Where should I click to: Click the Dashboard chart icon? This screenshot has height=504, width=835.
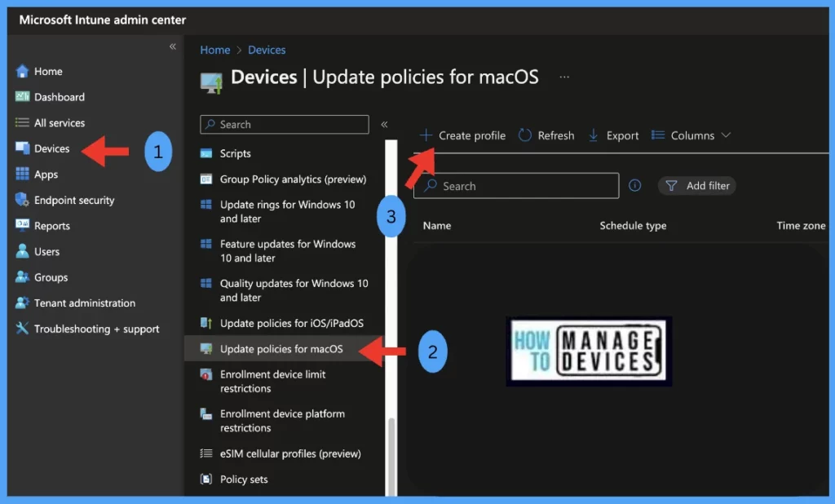22,96
